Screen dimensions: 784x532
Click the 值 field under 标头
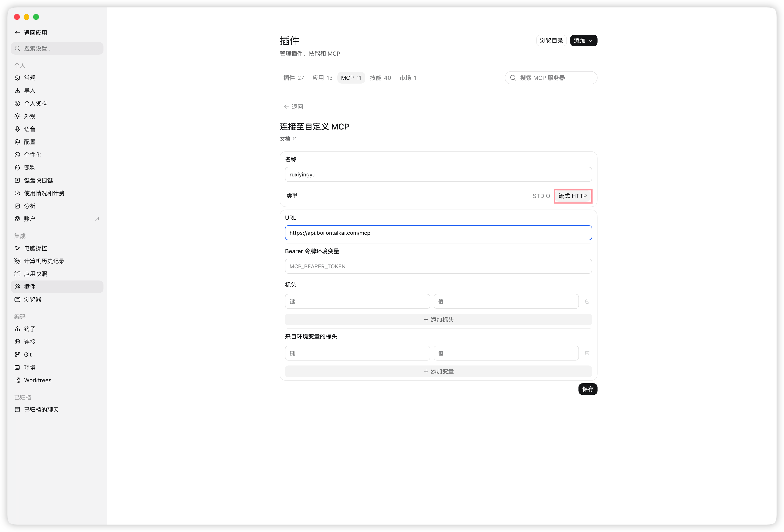(506, 301)
